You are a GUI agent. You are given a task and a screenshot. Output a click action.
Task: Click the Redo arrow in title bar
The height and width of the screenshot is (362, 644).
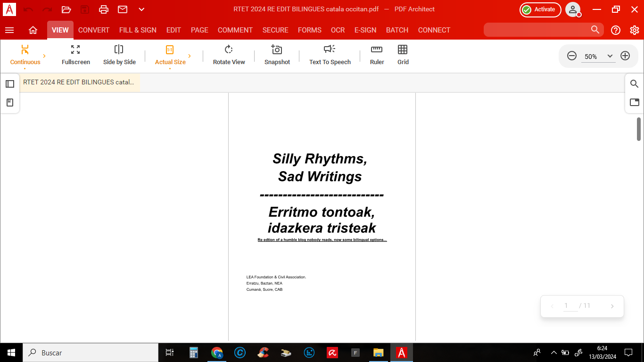(x=47, y=9)
